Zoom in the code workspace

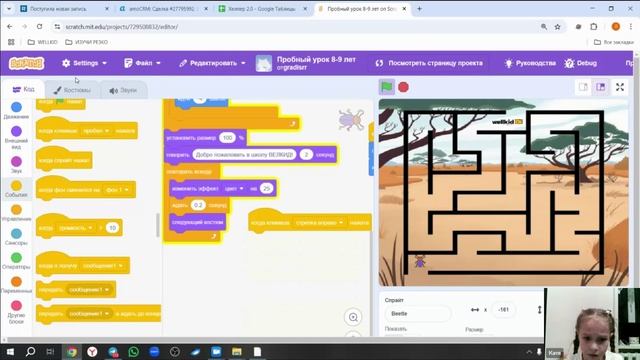click(x=353, y=317)
